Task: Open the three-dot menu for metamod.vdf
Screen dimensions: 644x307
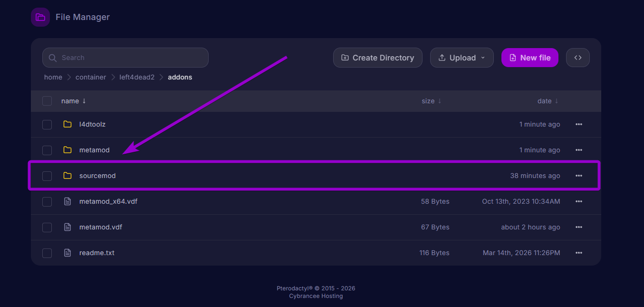Action: pyautogui.click(x=578, y=227)
